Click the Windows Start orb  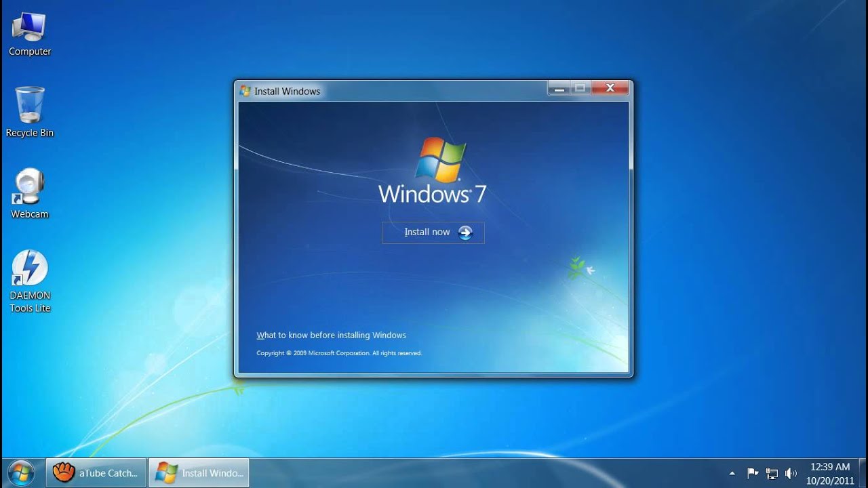tap(21, 472)
